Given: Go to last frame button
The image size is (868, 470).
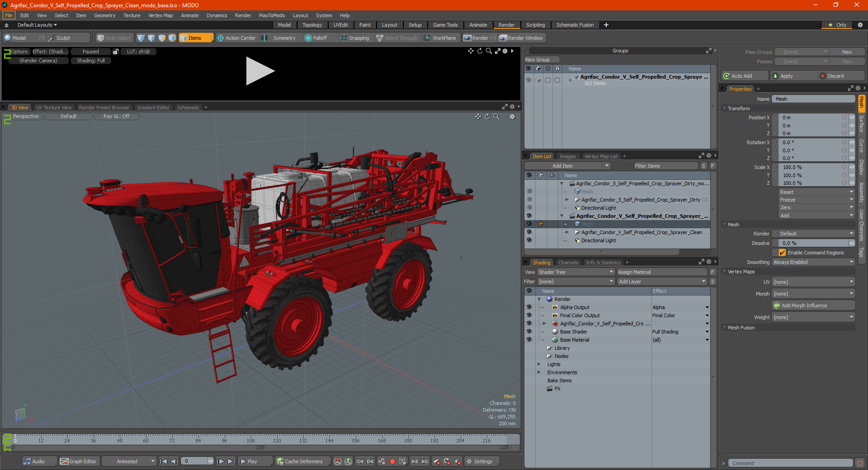Looking at the screenshot, I should [231, 461].
